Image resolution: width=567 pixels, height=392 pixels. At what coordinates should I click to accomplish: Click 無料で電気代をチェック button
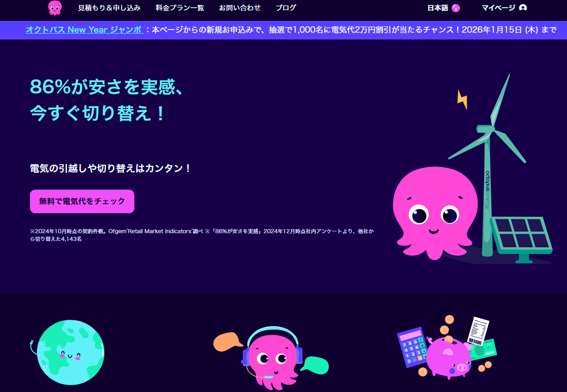pyautogui.click(x=82, y=201)
